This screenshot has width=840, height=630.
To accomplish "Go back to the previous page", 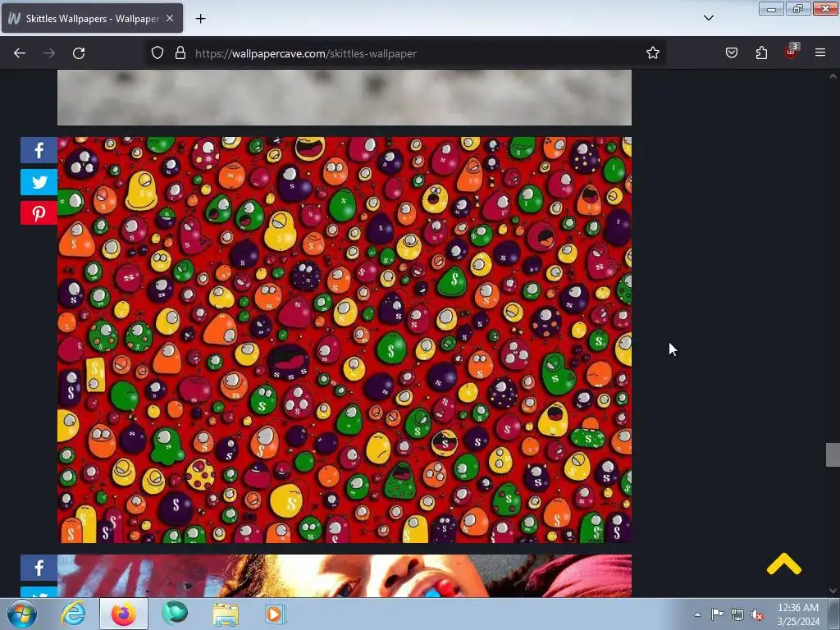I will [x=20, y=53].
